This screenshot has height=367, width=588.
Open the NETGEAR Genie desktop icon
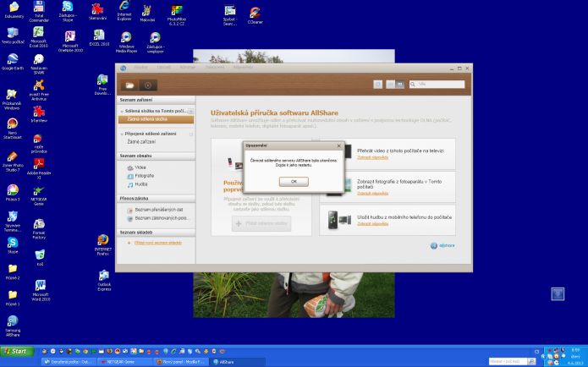click(x=39, y=195)
